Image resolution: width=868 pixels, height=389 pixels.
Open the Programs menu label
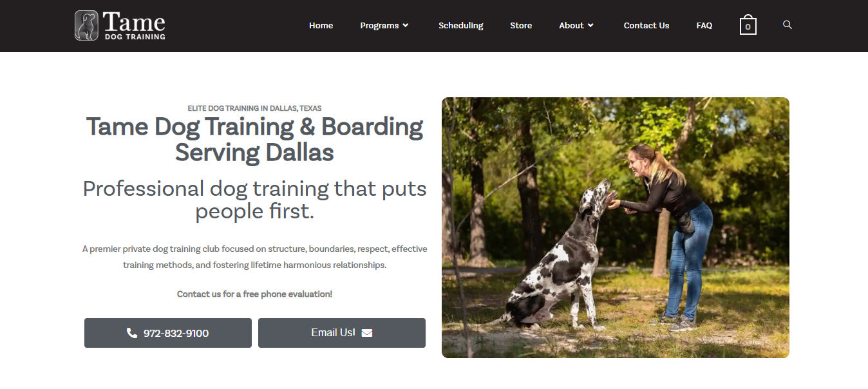[379, 26]
